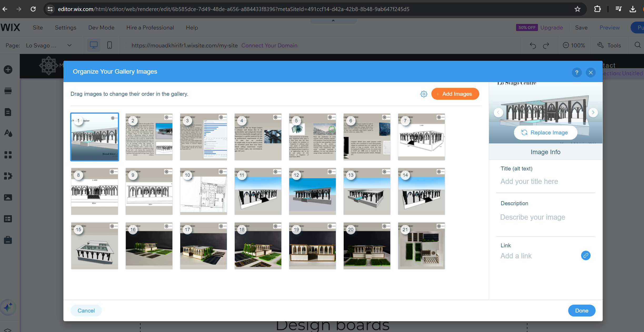Click the link chain icon

point(586,255)
